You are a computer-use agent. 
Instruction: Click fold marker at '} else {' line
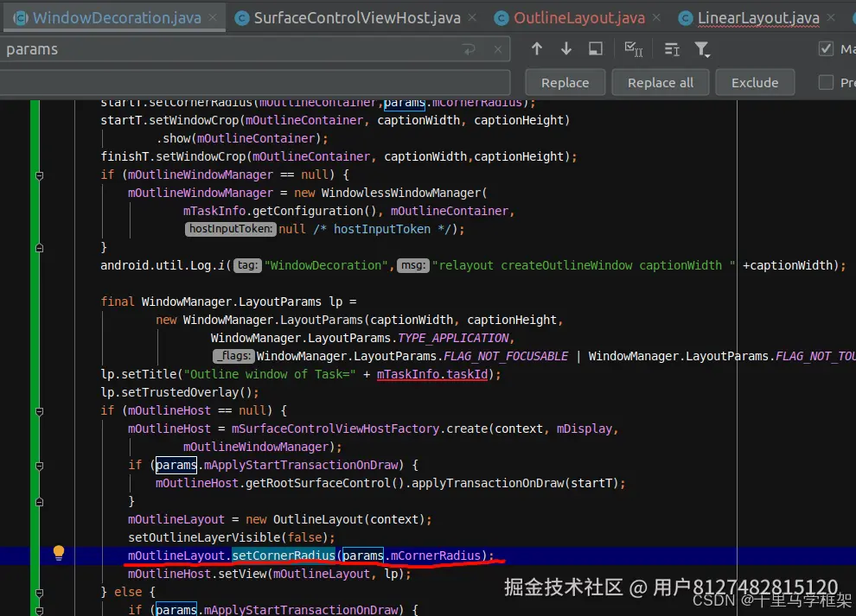click(39, 592)
